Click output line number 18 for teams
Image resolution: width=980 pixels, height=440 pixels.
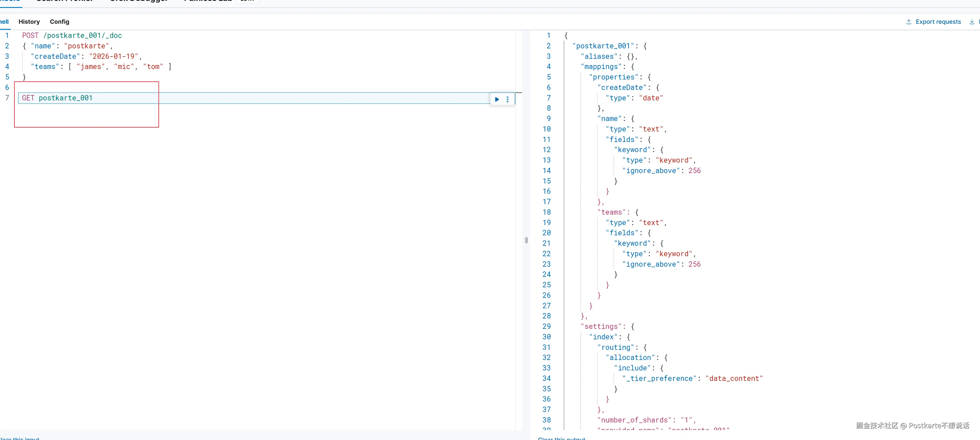546,212
